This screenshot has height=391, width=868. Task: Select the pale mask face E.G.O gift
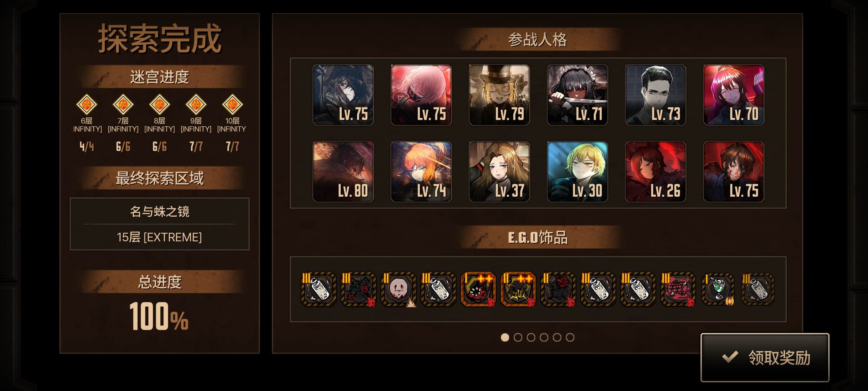click(x=398, y=289)
